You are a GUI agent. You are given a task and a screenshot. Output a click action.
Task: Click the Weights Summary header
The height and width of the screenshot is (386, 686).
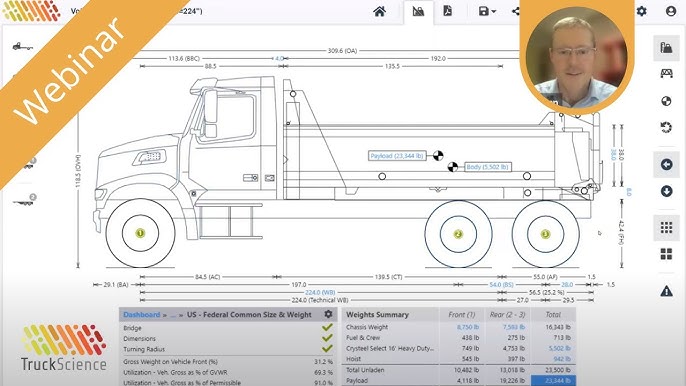(377, 314)
